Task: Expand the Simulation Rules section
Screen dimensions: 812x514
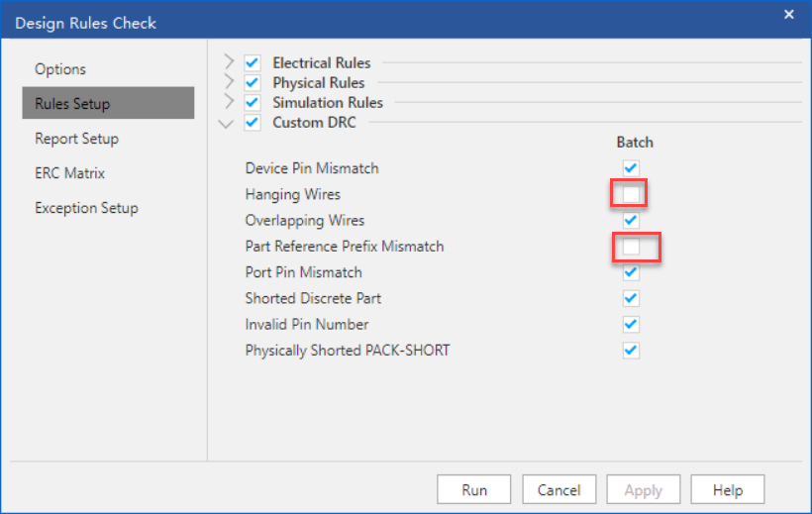Action: (x=230, y=102)
